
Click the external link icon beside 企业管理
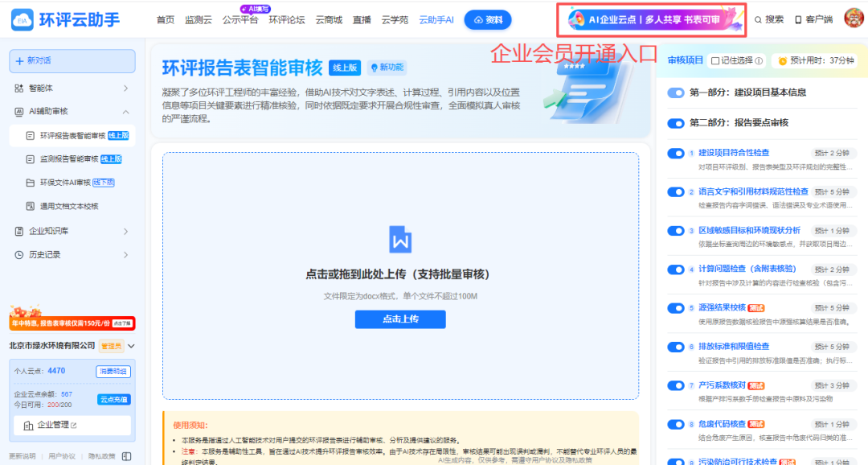tap(74, 425)
